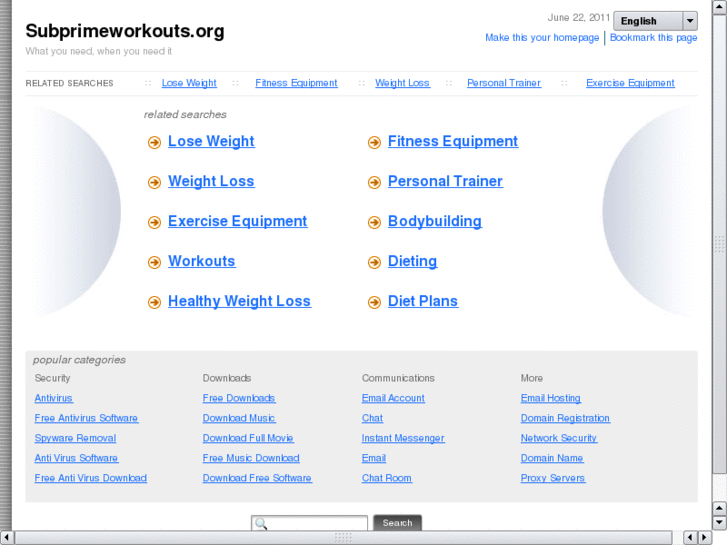Open the Anti Virus Software link
The image size is (727, 545).
click(76, 458)
